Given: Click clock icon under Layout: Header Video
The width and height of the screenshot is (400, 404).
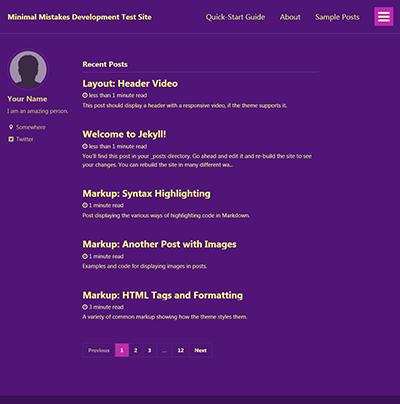Looking at the screenshot, I should point(85,95).
